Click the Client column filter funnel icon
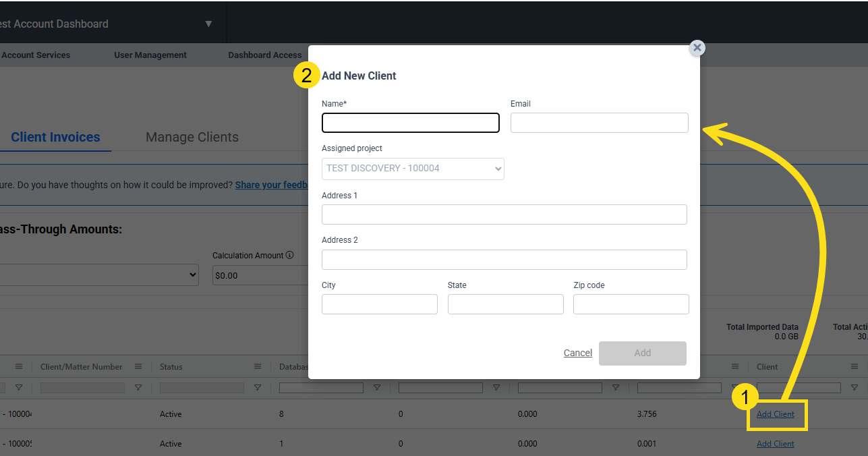Viewport: 868px width, 456px height. (855, 388)
